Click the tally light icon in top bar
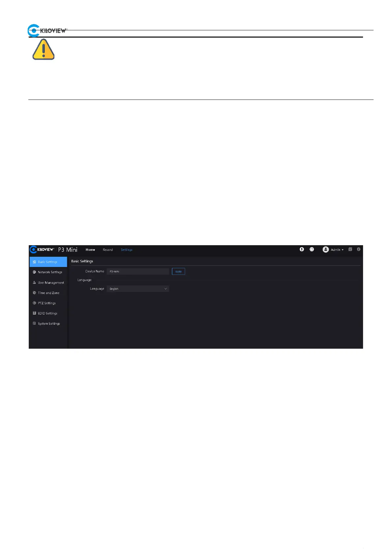The width and height of the screenshot is (392, 555). pyautogui.click(x=302, y=249)
